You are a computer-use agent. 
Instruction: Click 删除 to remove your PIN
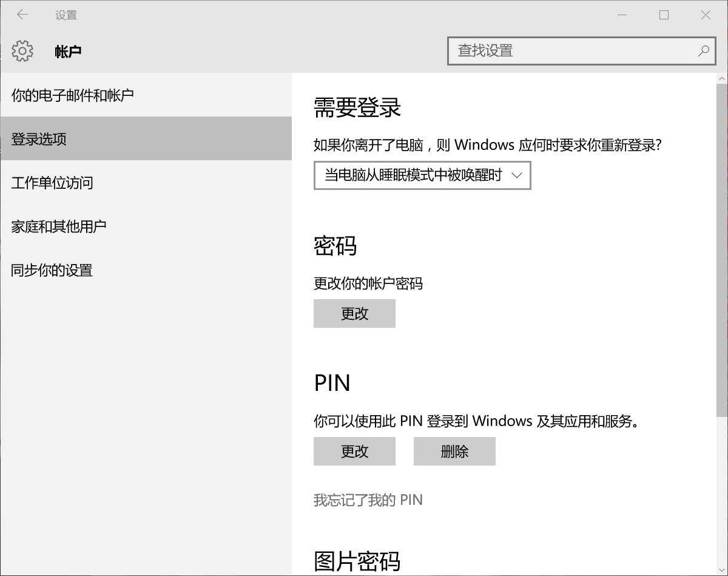click(x=454, y=452)
